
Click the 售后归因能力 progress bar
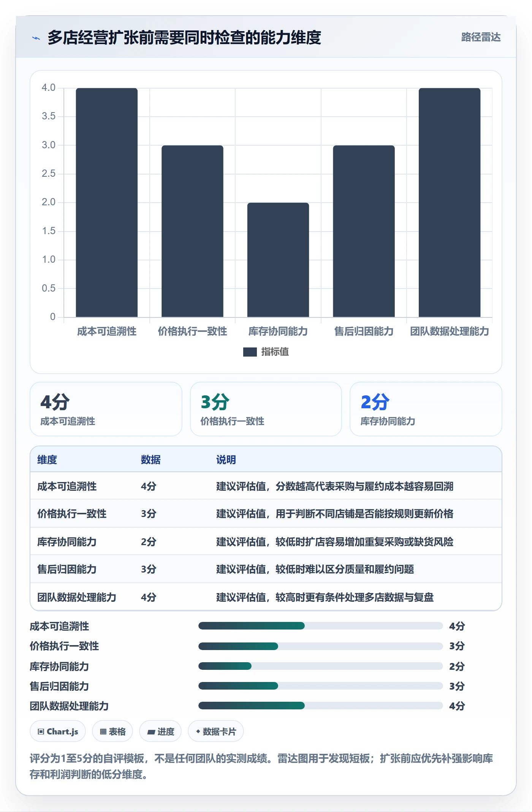(x=320, y=686)
